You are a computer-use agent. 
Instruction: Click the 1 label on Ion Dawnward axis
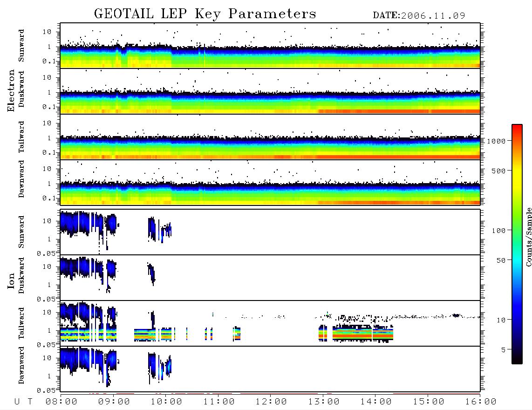49,376
